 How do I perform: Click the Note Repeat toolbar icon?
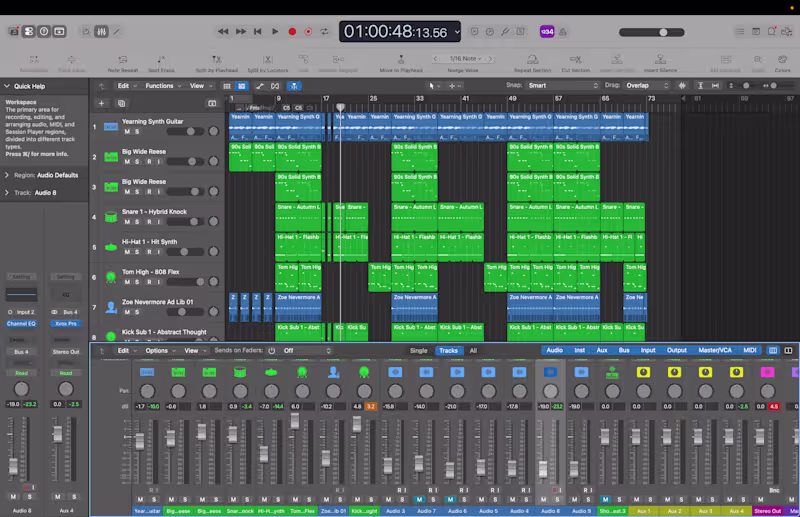[122, 60]
